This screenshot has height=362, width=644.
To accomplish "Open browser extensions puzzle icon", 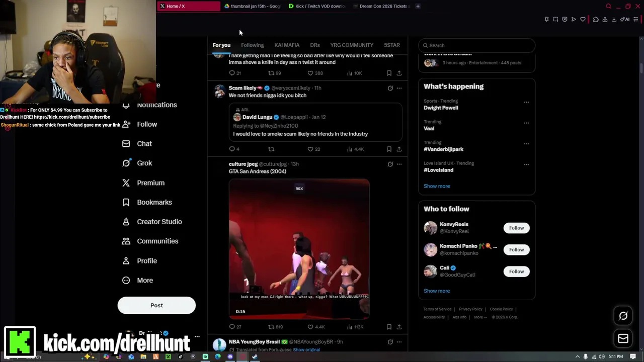I will (596, 20).
